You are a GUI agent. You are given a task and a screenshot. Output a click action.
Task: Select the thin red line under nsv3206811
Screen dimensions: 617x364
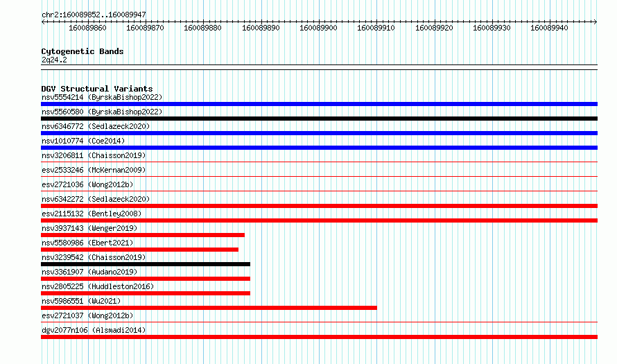pyautogui.click(x=319, y=162)
